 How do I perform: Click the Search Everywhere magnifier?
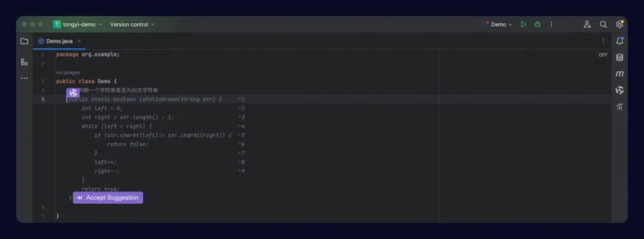[603, 24]
